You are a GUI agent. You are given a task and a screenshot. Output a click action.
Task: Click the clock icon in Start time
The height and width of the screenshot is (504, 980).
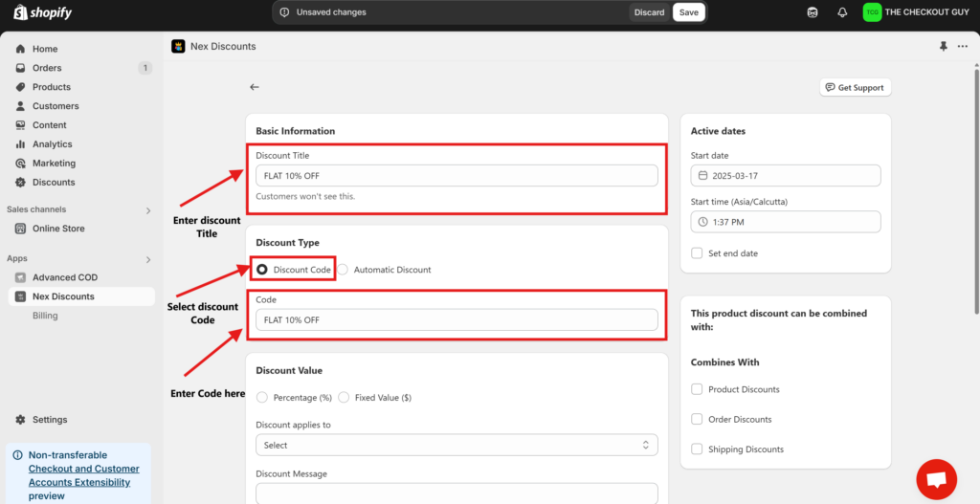703,222
